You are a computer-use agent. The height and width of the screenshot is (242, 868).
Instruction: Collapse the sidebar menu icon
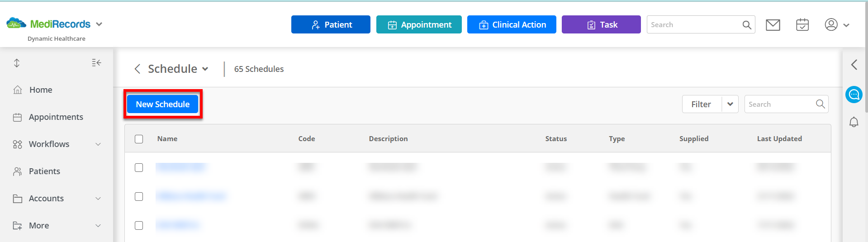coord(96,63)
